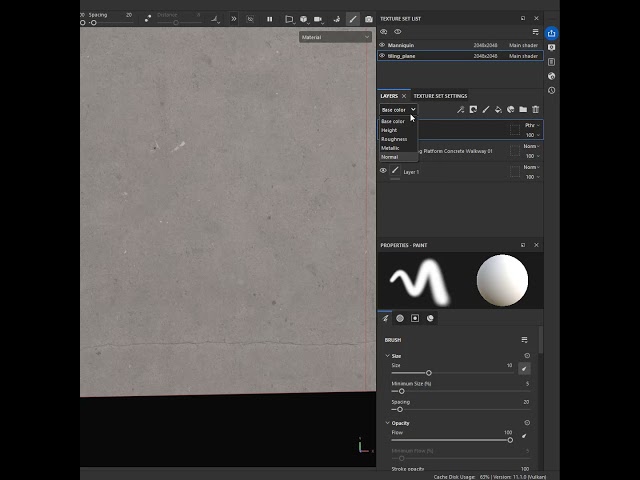Open the Brush properties tab icon
This screenshot has height=480, width=640.
(385, 318)
